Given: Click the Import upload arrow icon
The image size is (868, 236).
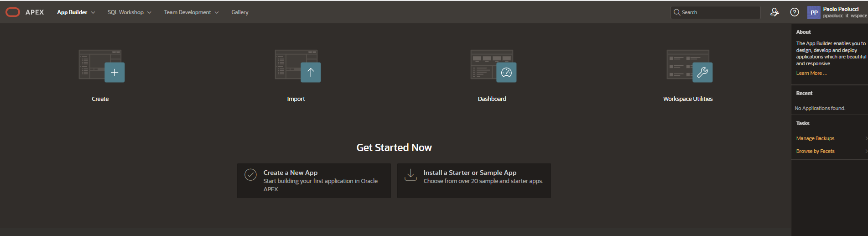Looking at the screenshot, I should (310, 72).
